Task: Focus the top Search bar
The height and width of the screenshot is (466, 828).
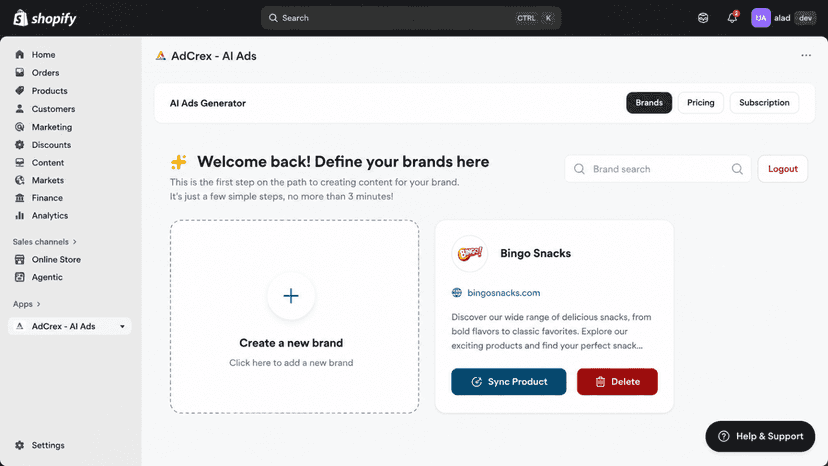Action: click(x=411, y=18)
